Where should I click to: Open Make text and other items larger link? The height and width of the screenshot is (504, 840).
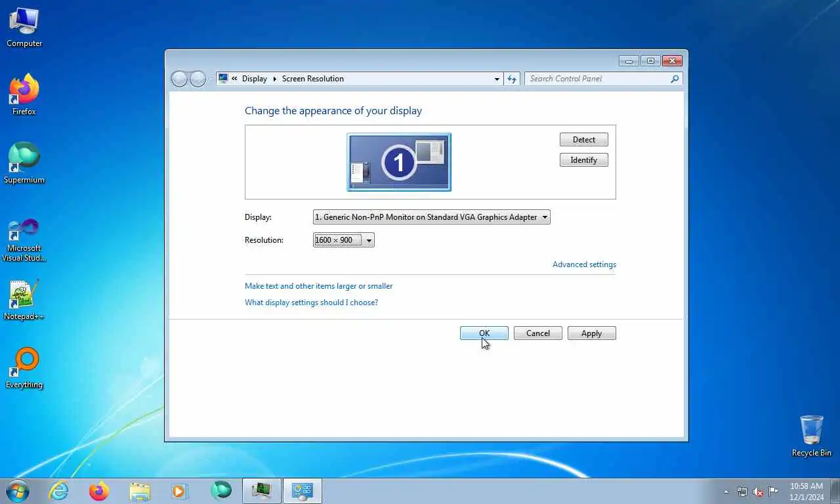click(319, 286)
